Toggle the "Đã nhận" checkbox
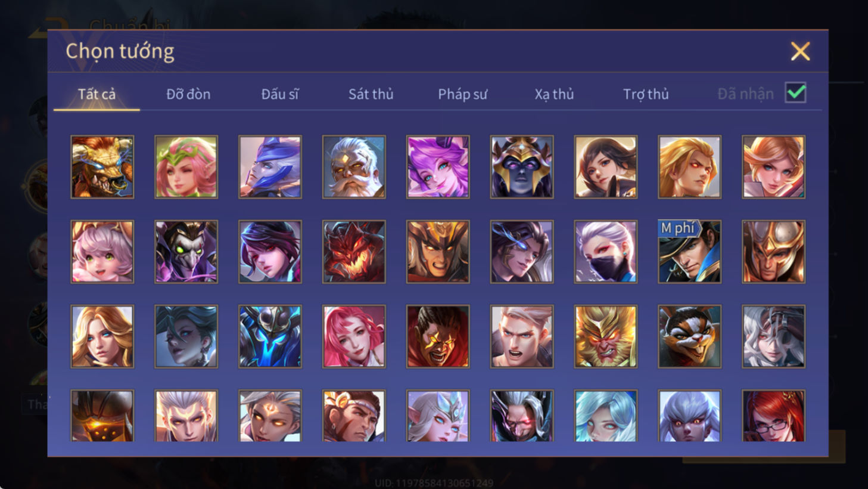This screenshot has height=489, width=868. 795,93
